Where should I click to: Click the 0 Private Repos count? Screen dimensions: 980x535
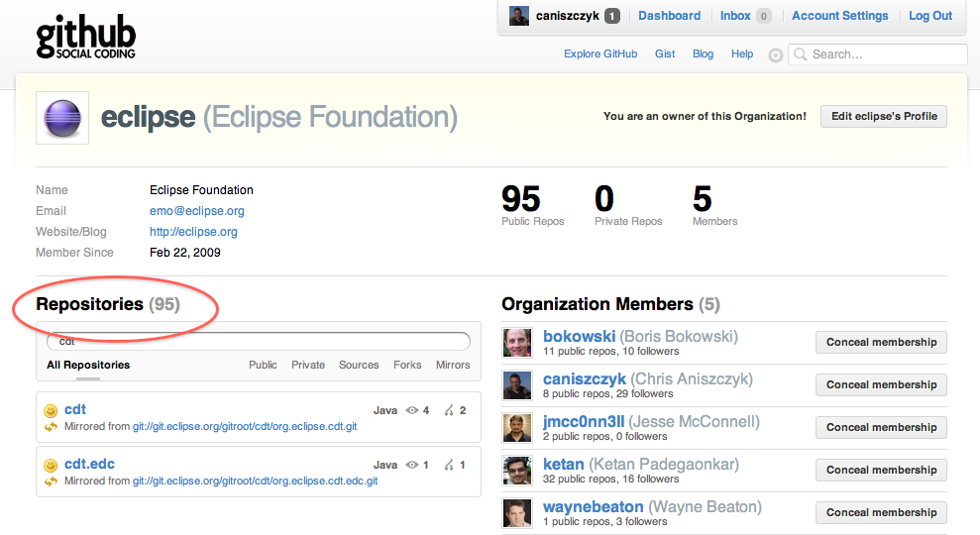point(604,199)
